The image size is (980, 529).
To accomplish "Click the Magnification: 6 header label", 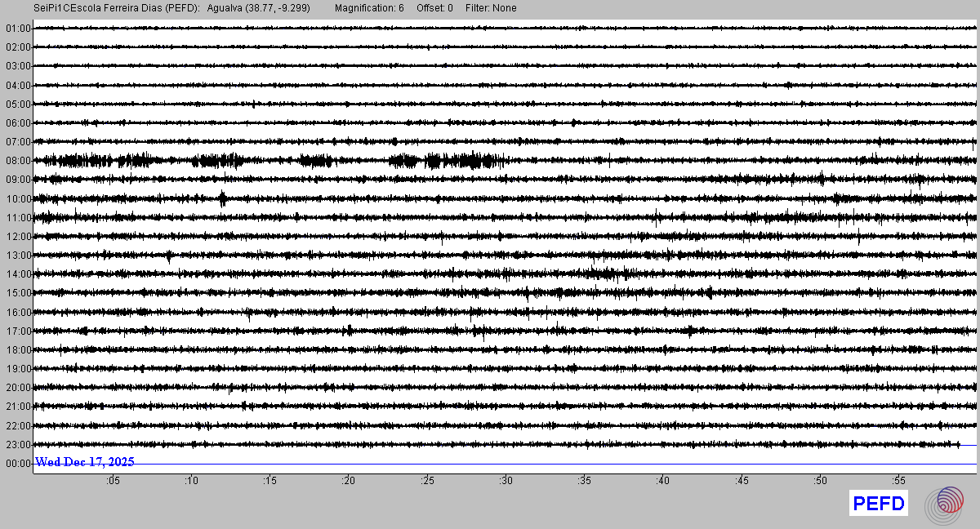I will click(x=369, y=8).
